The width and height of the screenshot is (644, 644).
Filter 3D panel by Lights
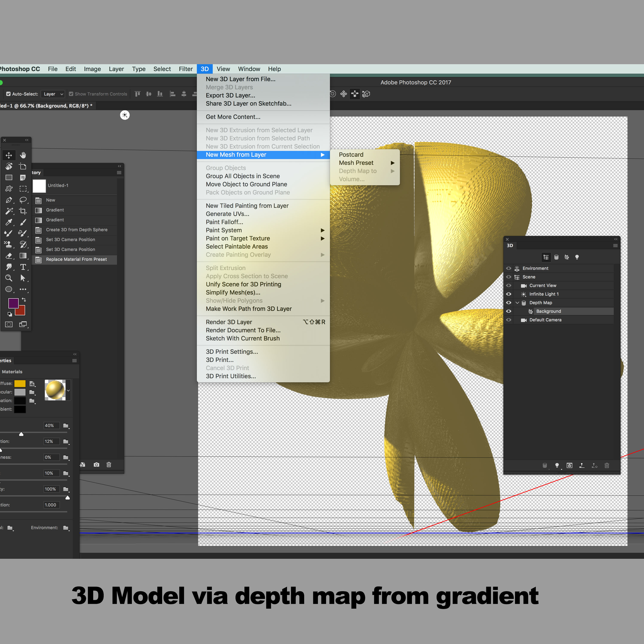click(577, 257)
